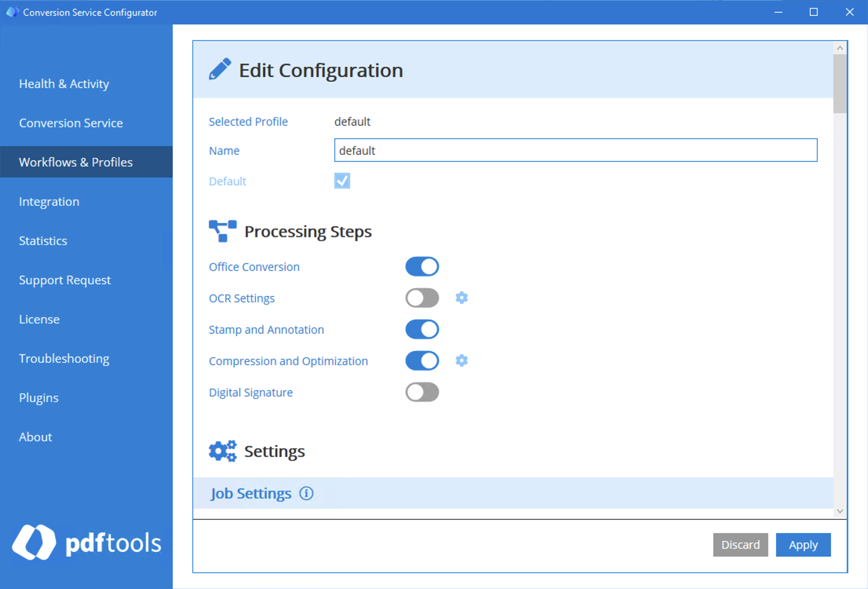Click the Name text field
Screen dimensions: 868x589
575,150
